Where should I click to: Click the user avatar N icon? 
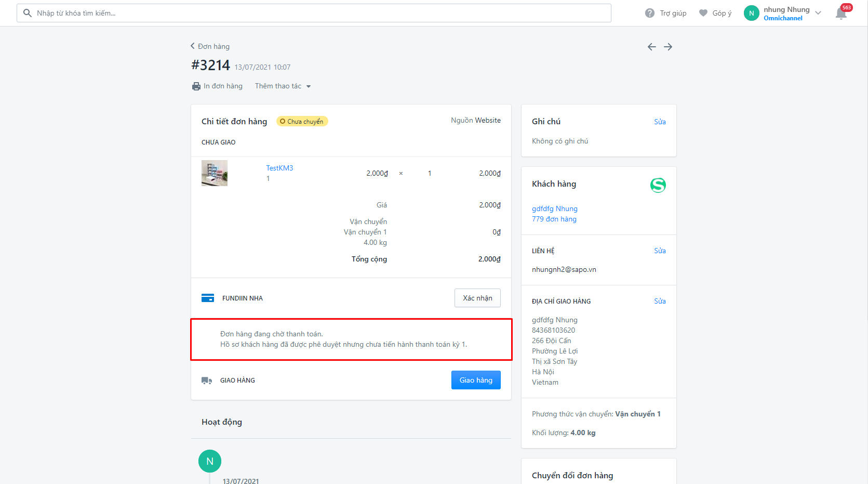click(x=751, y=13)
